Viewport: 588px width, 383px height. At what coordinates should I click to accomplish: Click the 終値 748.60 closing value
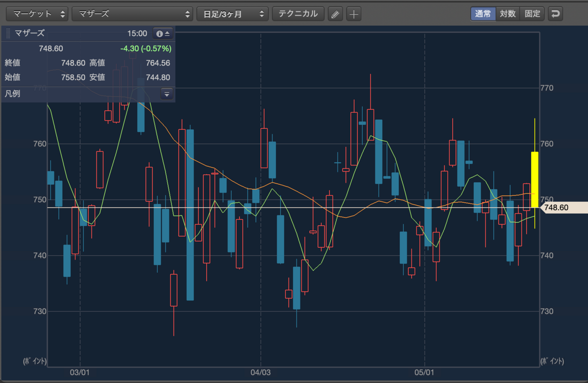click(73, 63)
